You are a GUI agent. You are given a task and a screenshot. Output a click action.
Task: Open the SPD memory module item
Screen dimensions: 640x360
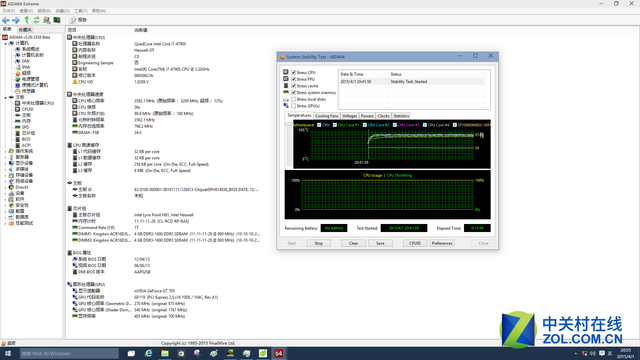click(x=22, y=127)
